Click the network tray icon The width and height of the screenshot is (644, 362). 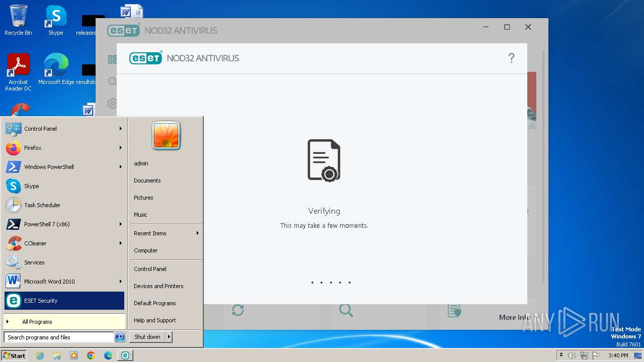[584, 355]
